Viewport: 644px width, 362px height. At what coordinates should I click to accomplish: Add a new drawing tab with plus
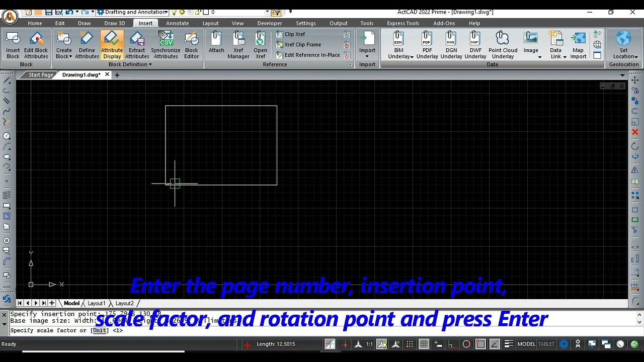pos(117,75)
